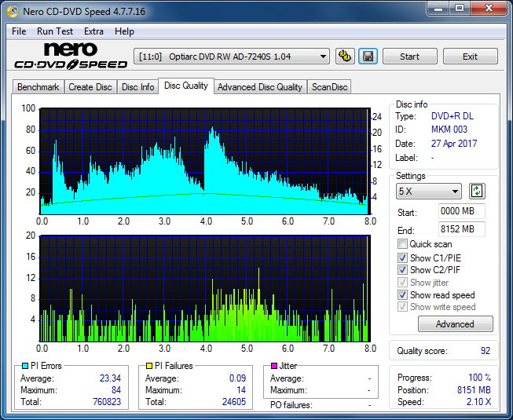Click the PI Errors Average 23.34 value
This screenshot has width=513, height=420.
point(110,378)
